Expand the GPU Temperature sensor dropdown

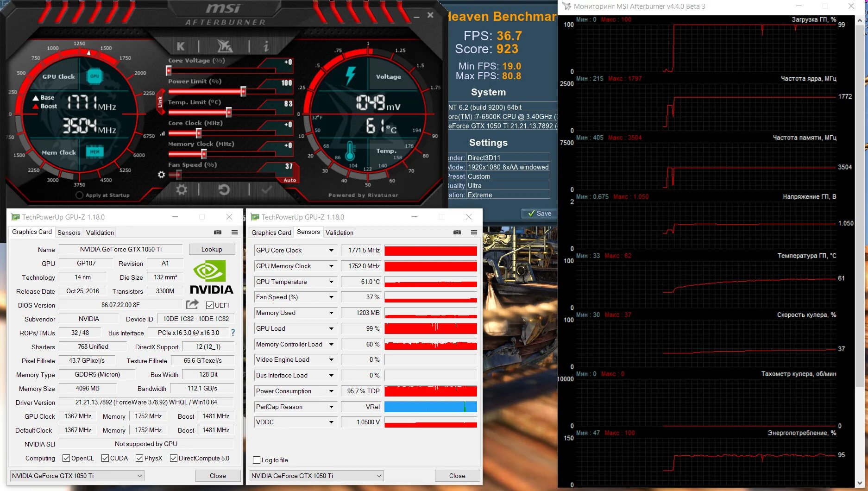click(331, 282)
